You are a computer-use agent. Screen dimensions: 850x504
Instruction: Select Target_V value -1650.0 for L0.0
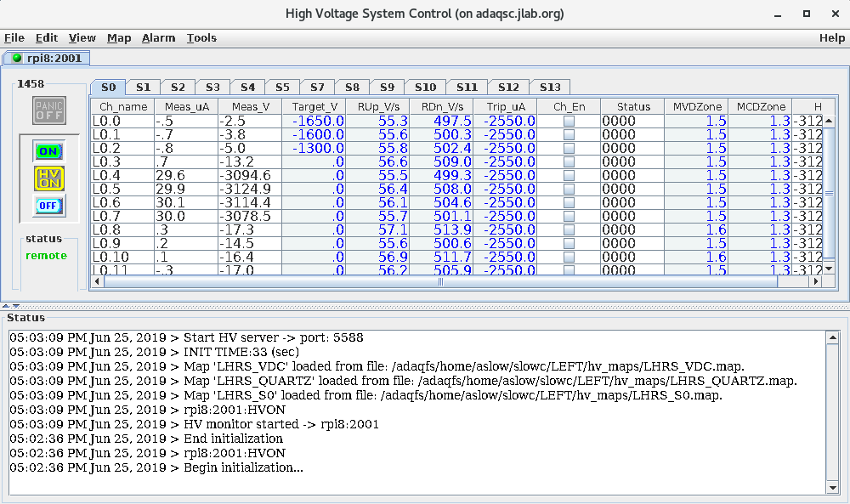314,121
